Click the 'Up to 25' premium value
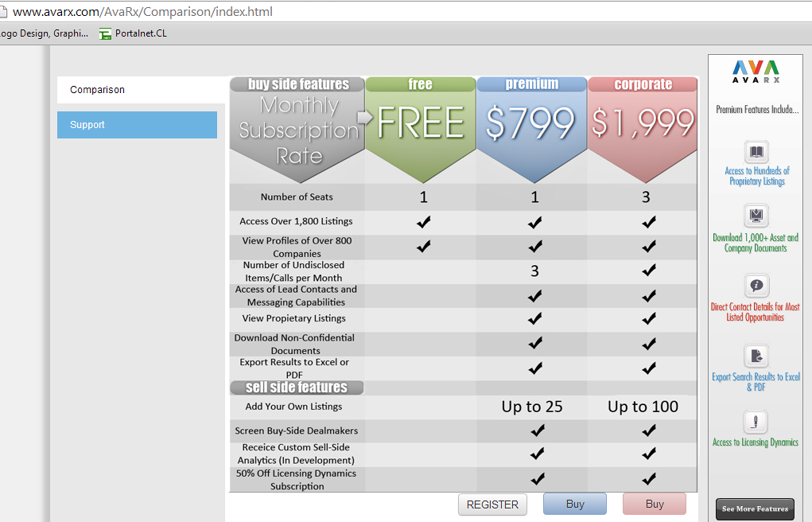The image size is (812, 522). coord(532,407)
